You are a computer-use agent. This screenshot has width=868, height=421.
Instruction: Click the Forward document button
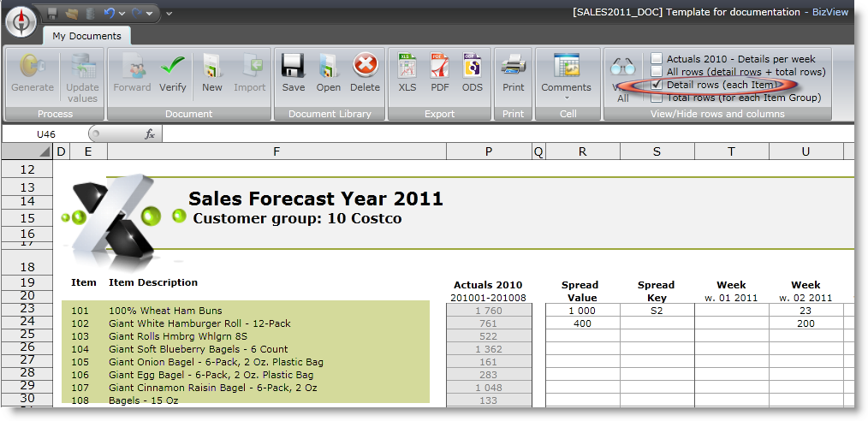coord(133,73)
